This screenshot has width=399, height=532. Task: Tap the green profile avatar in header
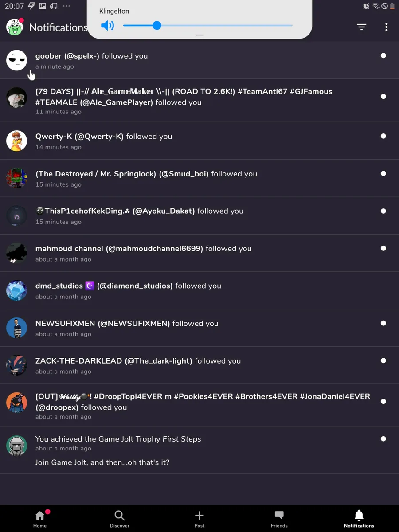tap(15, 27)
